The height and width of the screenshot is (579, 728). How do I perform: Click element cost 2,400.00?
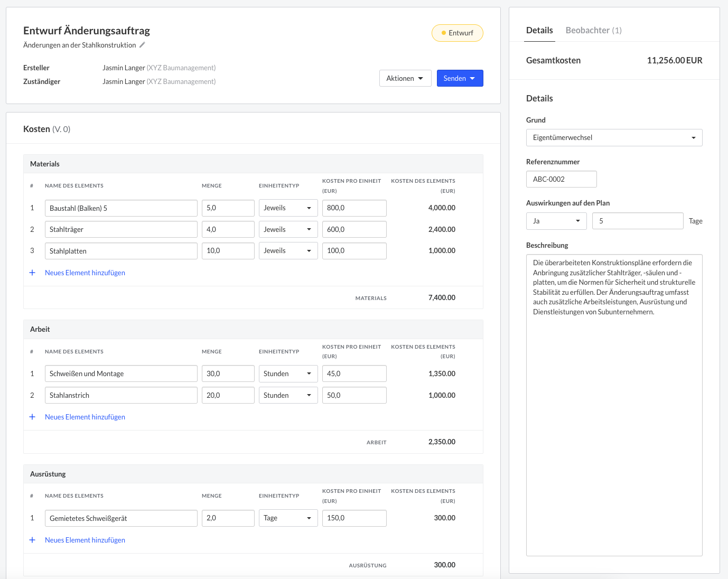tap(442, 229)
